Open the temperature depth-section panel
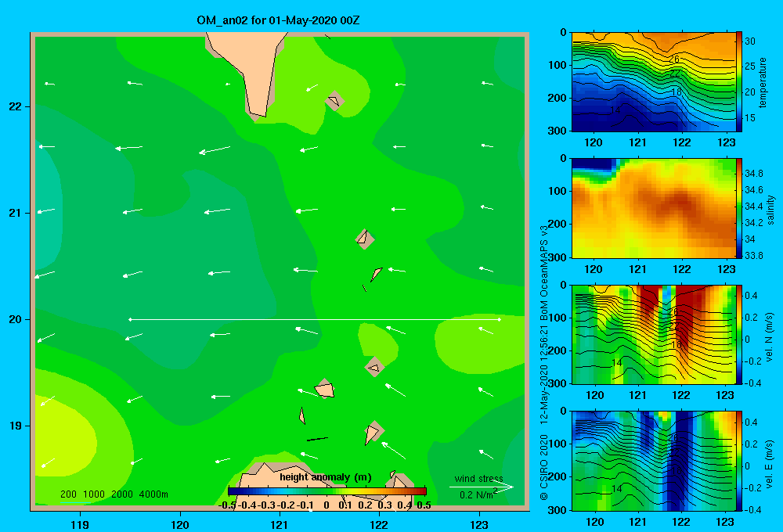Viewport: 783px width, 532px height. pos(654,82)
